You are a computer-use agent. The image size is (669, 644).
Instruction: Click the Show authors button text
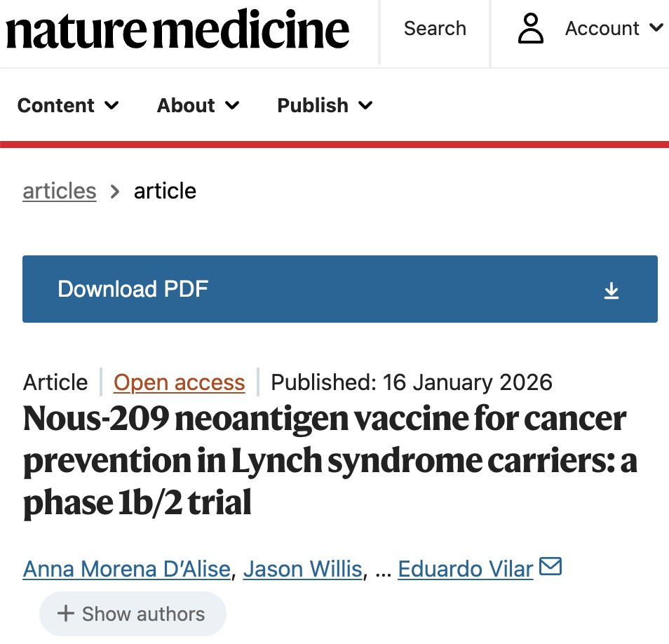click(x=144, y=614)
